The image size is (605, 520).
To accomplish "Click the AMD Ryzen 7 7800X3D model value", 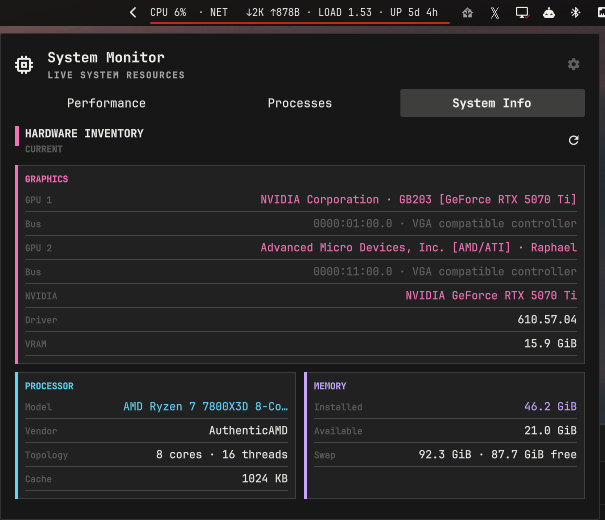I will [x=205, y=407].
